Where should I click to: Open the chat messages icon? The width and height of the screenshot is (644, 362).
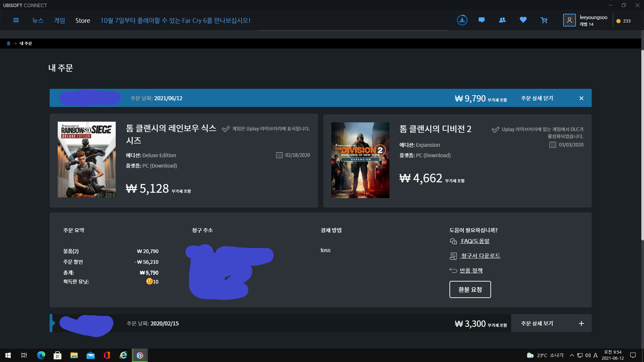[481, 20]
